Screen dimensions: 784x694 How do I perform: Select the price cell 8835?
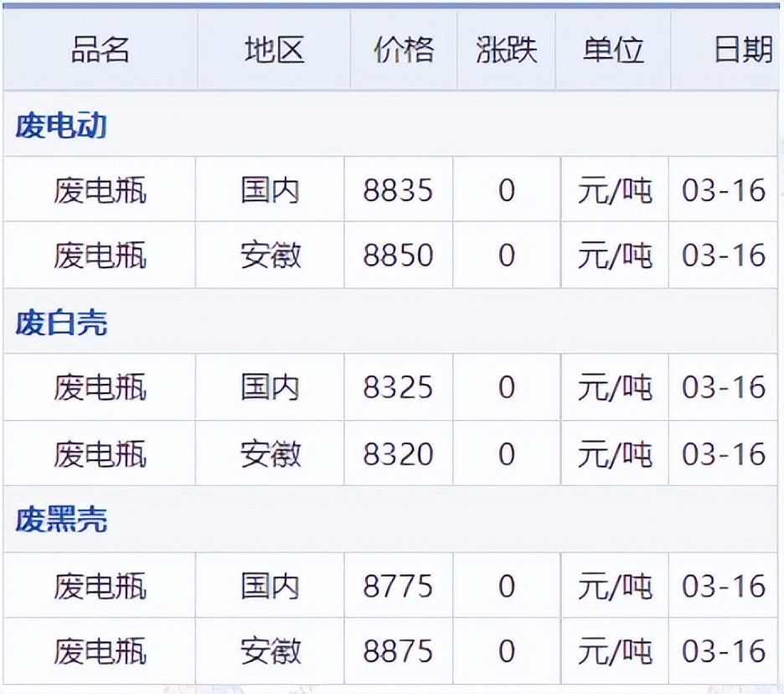(398, 190)
